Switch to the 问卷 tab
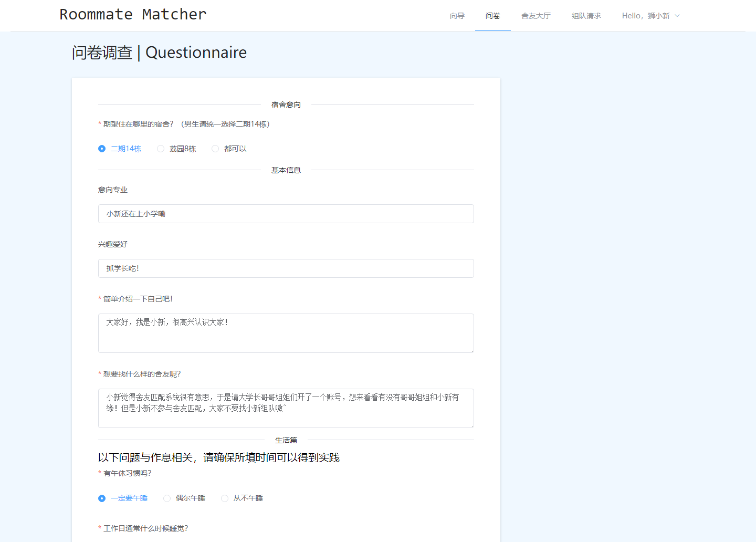This screenshot has width=756, height=542. (492, 16)
